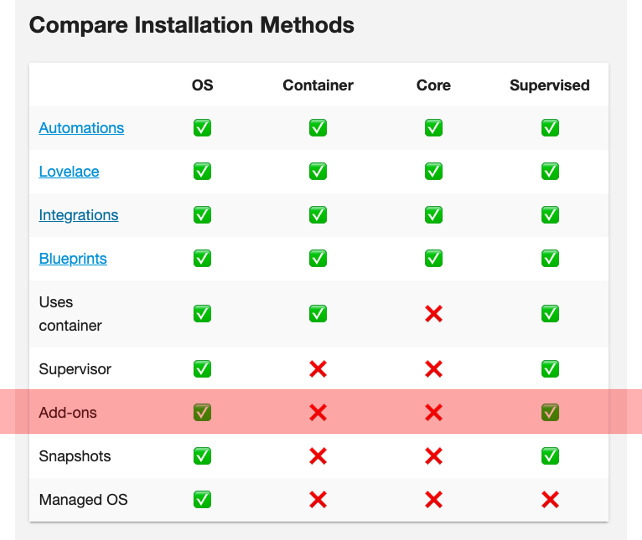Click Integrations green check under Supervised
The image size is (642, 540).
pyautogui.click(x=550, y=215)
